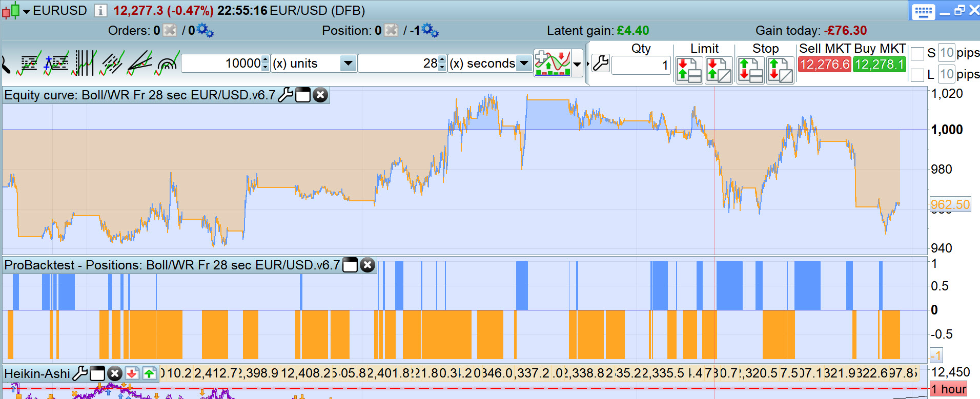Select the horizontal lines drawing tool

point(29,64)
